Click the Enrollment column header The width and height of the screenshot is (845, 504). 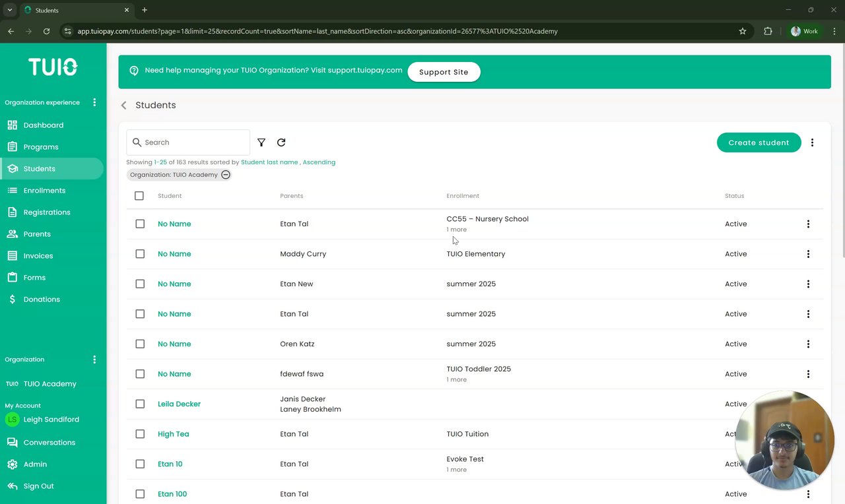point(463,196)
